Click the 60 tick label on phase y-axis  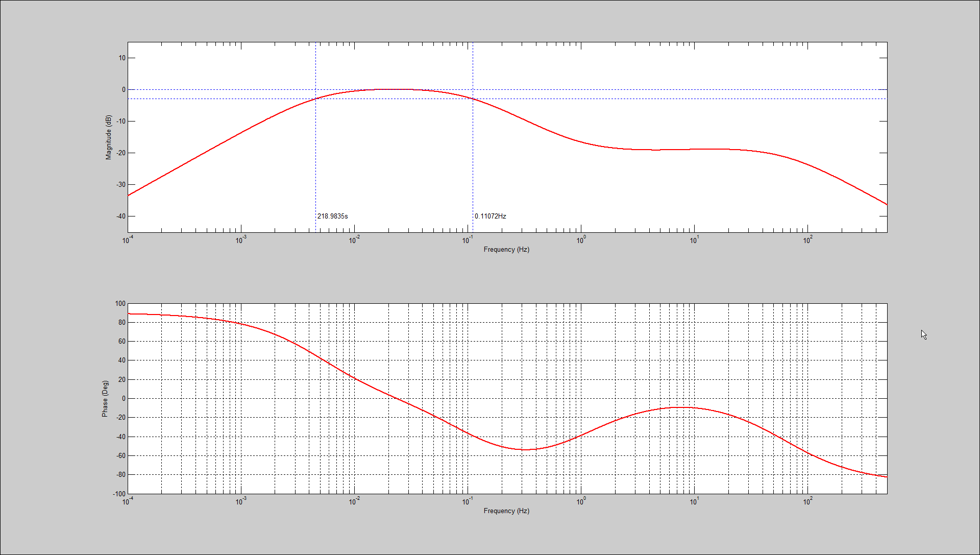click(x=122, y=341)
